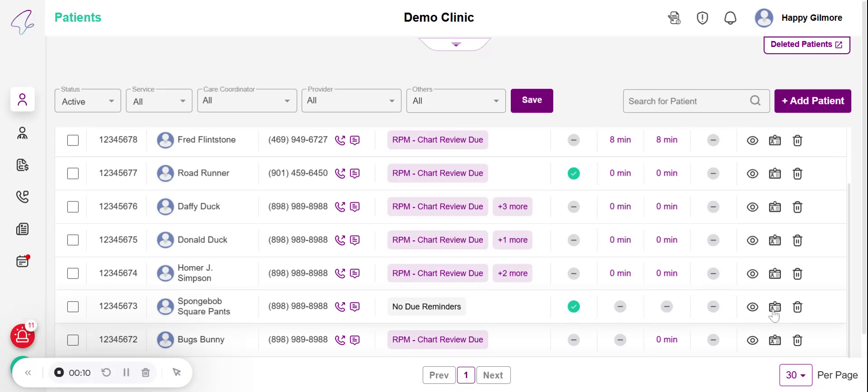Click the shield alert icon in header
868x392 pixels.
tap(702, 18)
